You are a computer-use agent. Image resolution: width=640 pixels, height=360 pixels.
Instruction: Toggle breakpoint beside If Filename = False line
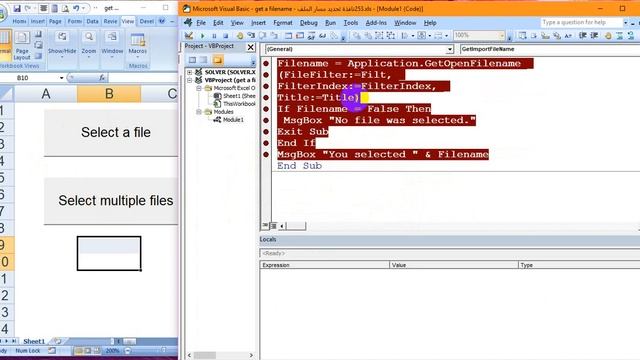(x=266, y=109)
